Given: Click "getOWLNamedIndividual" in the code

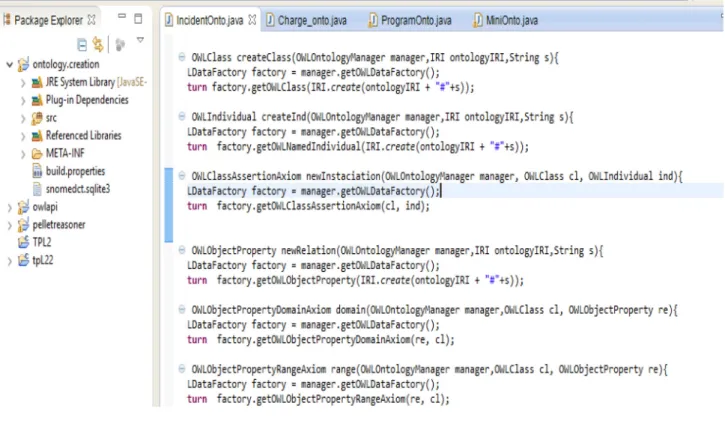Looking at the screenshot, I should coord(308,147).
